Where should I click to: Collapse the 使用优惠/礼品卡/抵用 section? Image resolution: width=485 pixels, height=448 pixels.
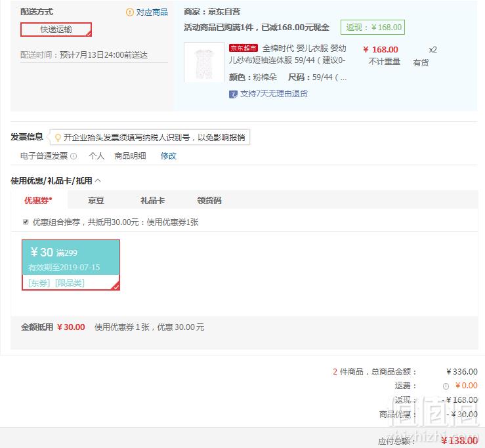pyautogui.click(x=98, y=180)
